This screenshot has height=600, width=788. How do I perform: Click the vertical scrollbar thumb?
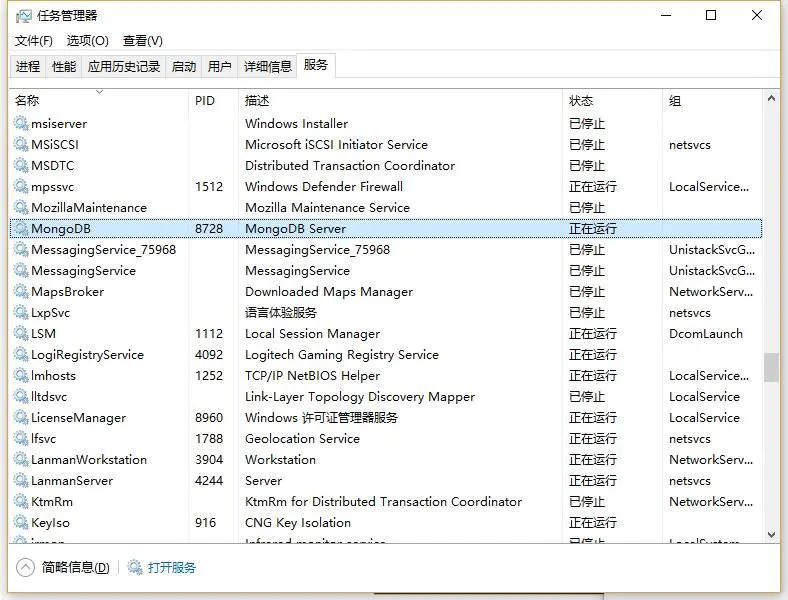(x=771, y=367)
